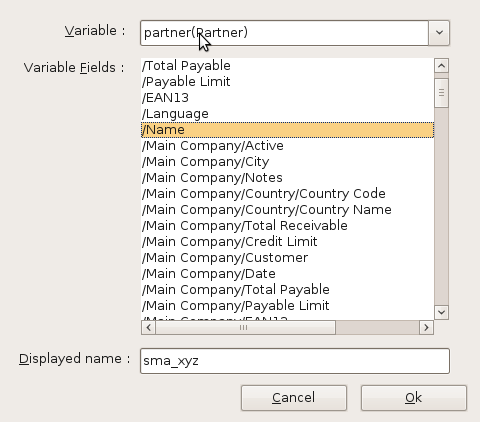Select the /EAN13 list entry
The height and width of the screenshot is (422, 480).
click(x=287, y=98)
